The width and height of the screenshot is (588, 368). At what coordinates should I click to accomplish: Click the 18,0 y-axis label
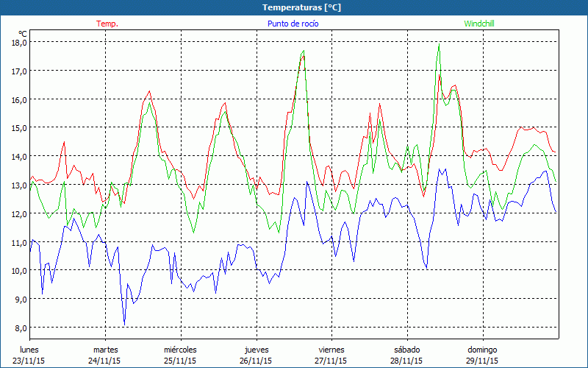point(19,43)
